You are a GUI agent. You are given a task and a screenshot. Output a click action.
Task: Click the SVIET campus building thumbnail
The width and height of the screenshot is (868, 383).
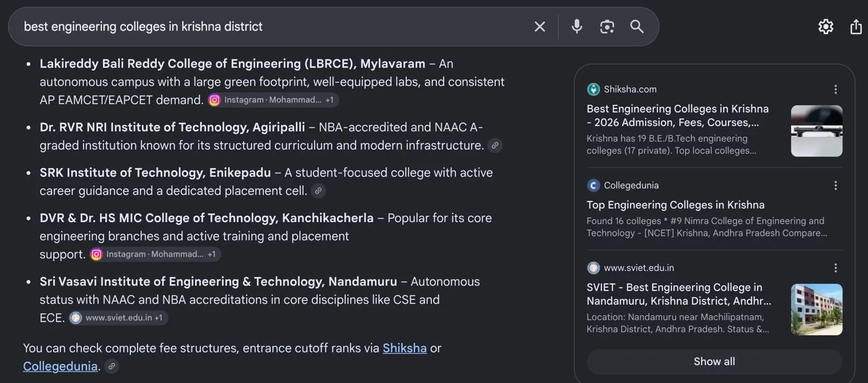(x=816, y=309)
